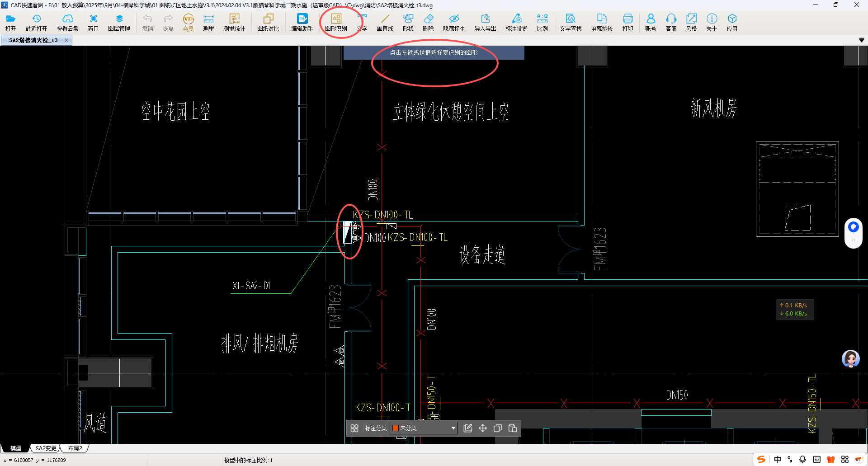Undo with the 撤销 button
The width and height of the screenshot is (868, 466).
pos(147,22)
